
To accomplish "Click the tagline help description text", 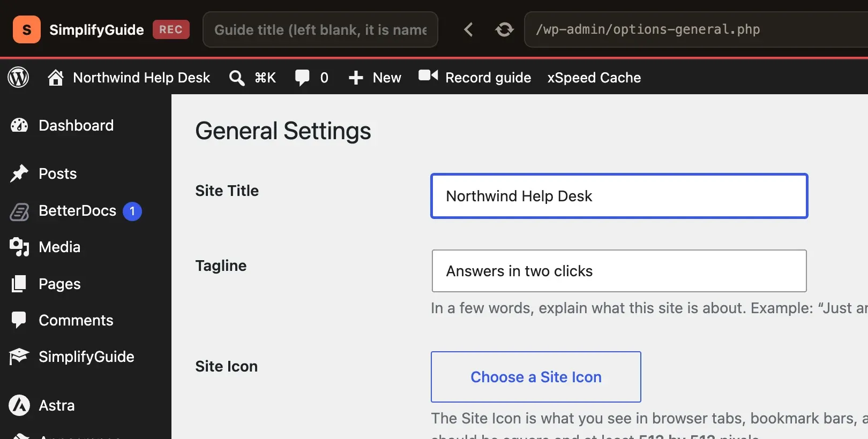I will [x=649, y=308].
